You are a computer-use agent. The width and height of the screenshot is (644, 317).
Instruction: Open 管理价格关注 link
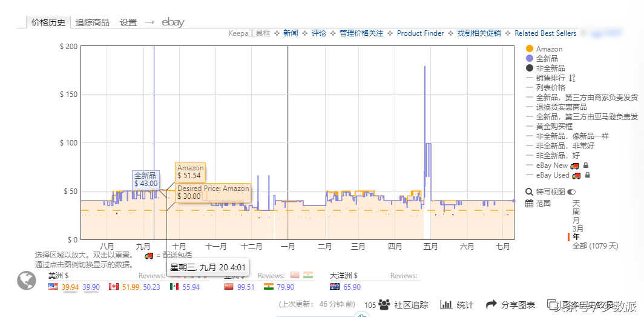pyautogui.click(x=361, y=33)
